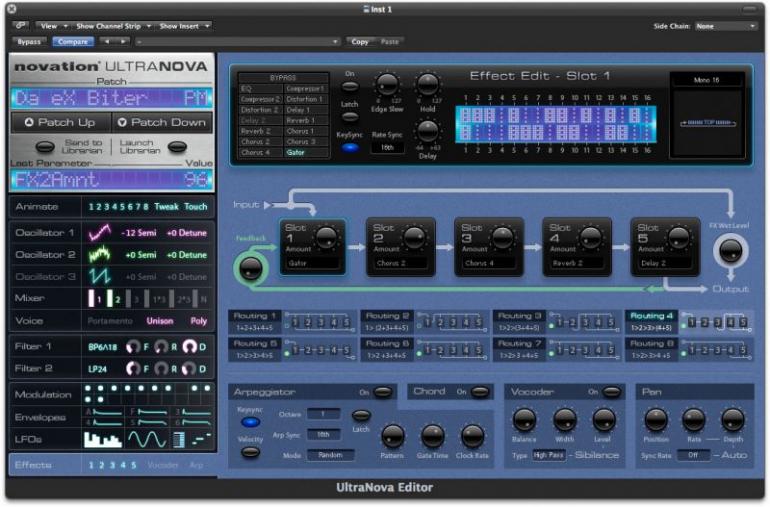Image resolution: width=770 pixels, height=507 pixels.
Task: Toggle the Arpeggiator Keysync switch
Action: tap(250, 422)
